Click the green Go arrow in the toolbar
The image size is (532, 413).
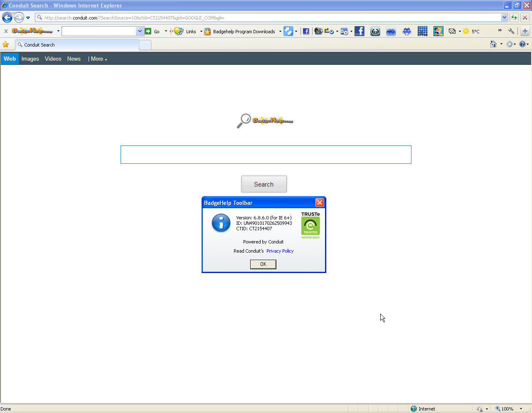149,31
